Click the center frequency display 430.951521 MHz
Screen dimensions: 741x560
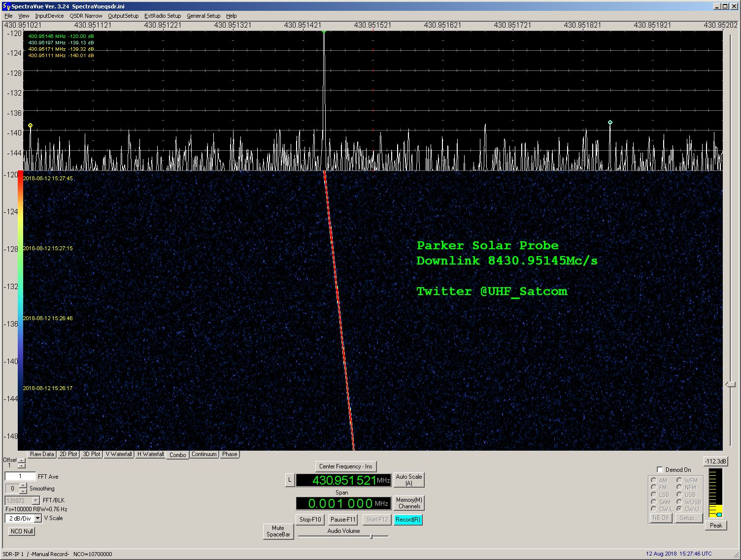click(343, 480)
